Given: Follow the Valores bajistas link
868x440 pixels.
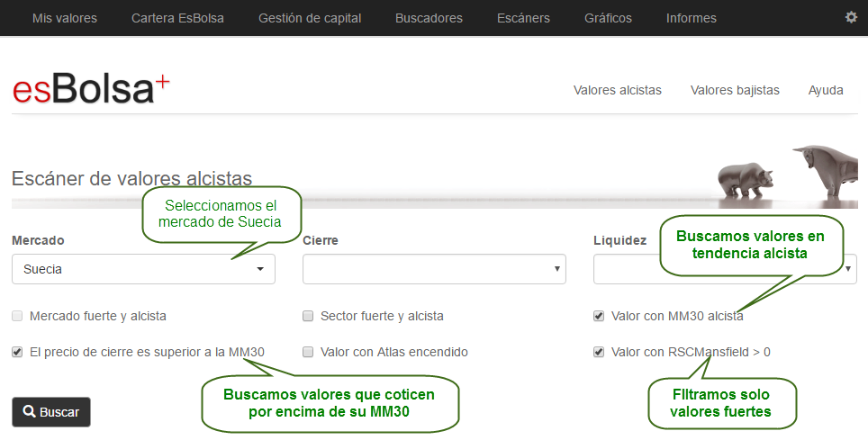Looking at the screenshot, I should point(735,90).
